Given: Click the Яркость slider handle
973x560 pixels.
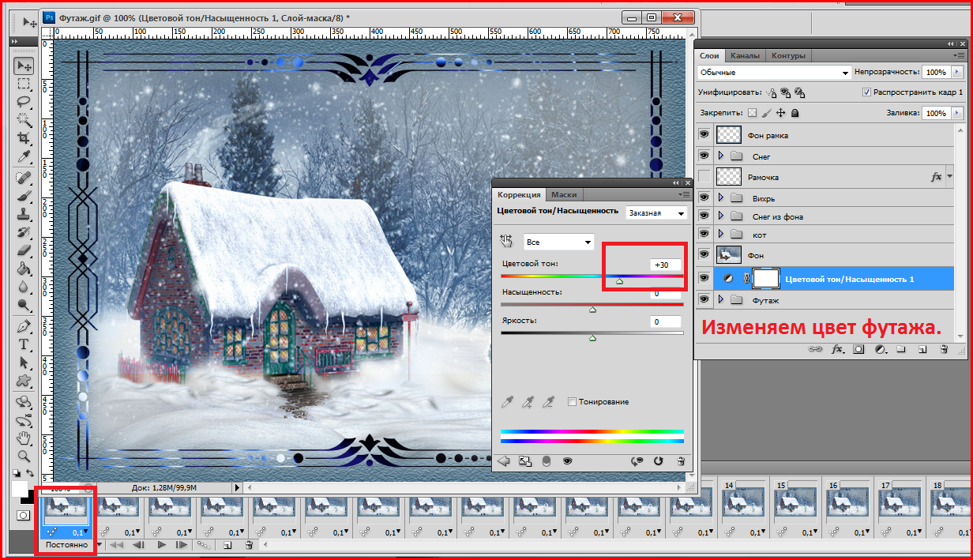Looking at the screenshot, I should (592, 338).
